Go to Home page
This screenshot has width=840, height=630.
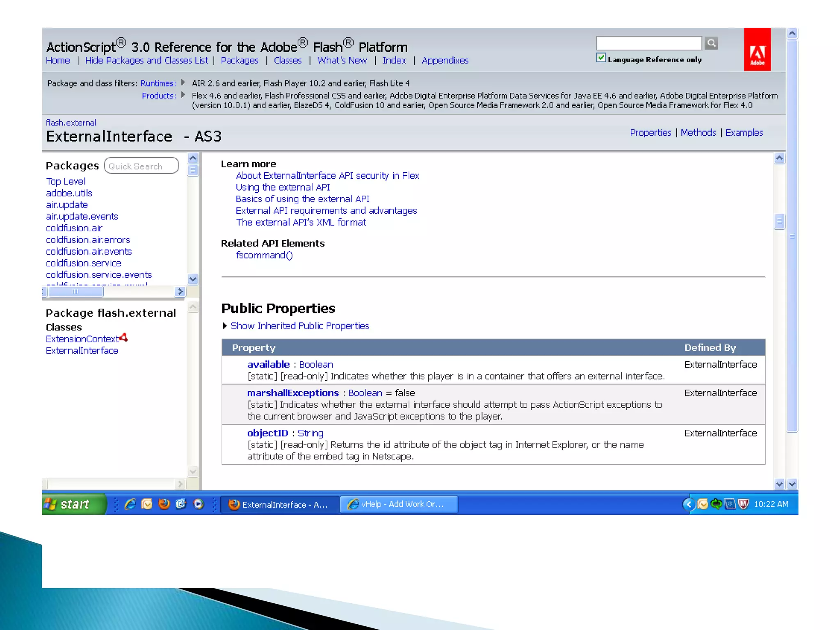[x=58, y=60]
